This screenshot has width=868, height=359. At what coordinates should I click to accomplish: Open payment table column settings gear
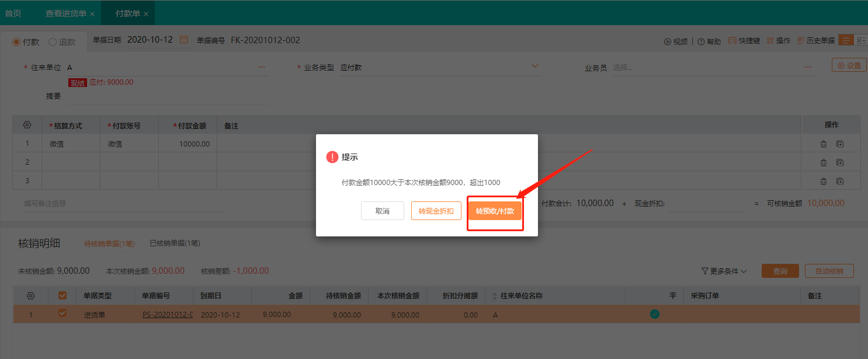(x=27, y=125)
